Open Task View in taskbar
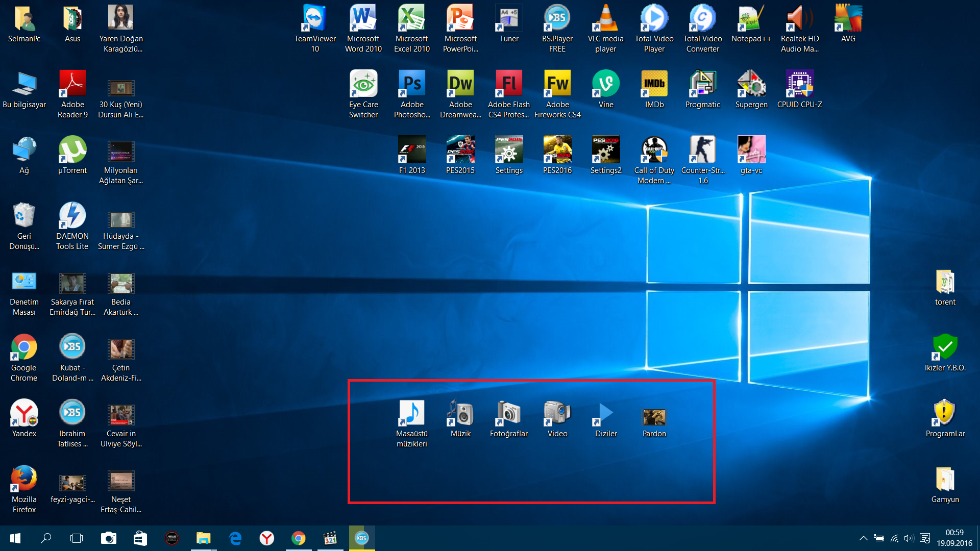The width and height of the screenshot is (980, 551). (77, 538)
